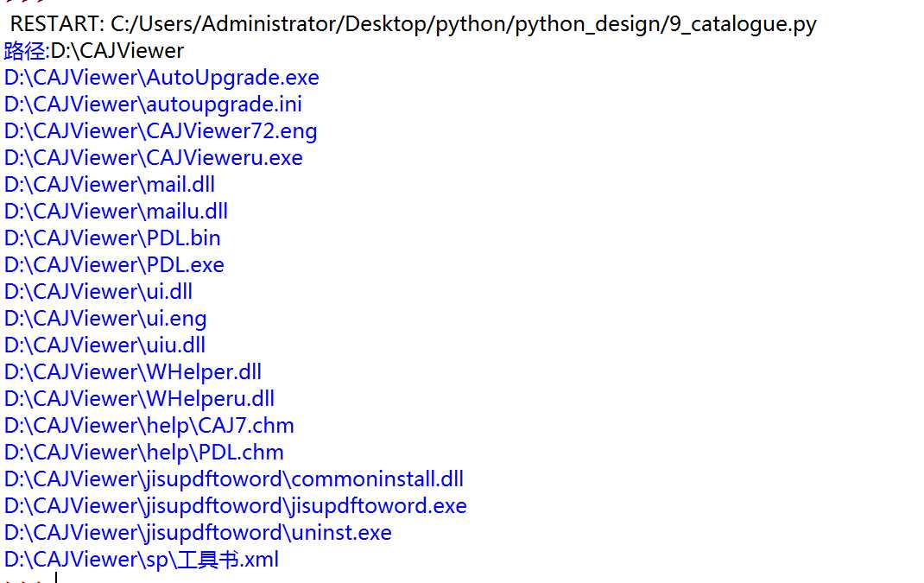Click the line D:\CAJViewer\PDL.exe
The image size is (924, 583).
(x=114, y=264)
